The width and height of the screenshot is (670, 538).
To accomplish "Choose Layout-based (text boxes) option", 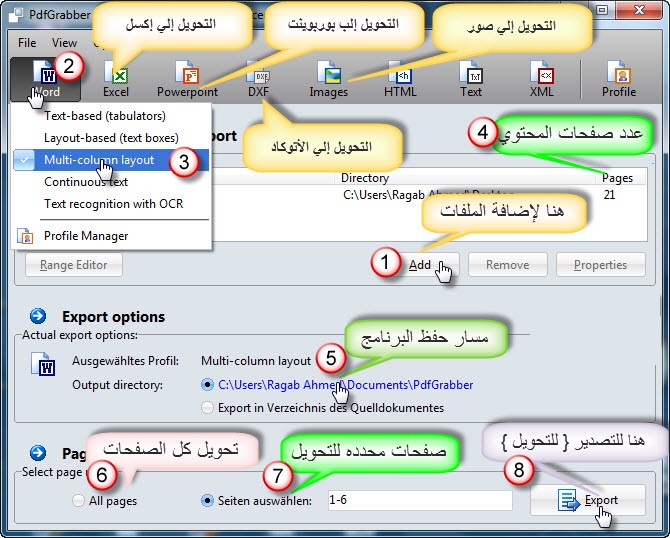I will click(x=112, y=138).
